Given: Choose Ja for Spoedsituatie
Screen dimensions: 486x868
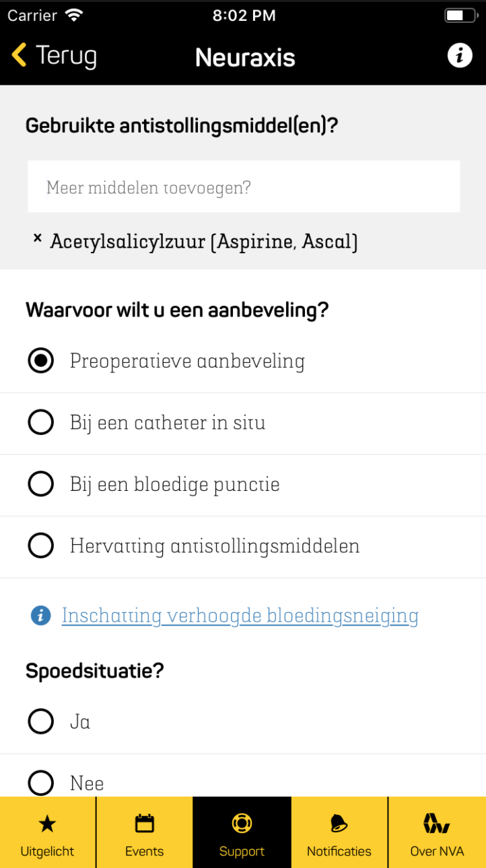Looking at the screenshot, I should [x=41, y=722].
